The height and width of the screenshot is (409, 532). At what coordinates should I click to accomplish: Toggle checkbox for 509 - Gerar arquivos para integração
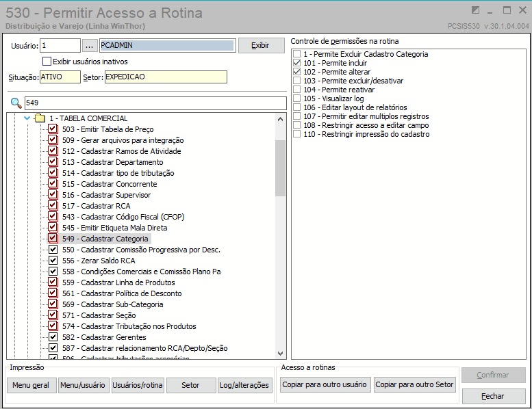53,140
